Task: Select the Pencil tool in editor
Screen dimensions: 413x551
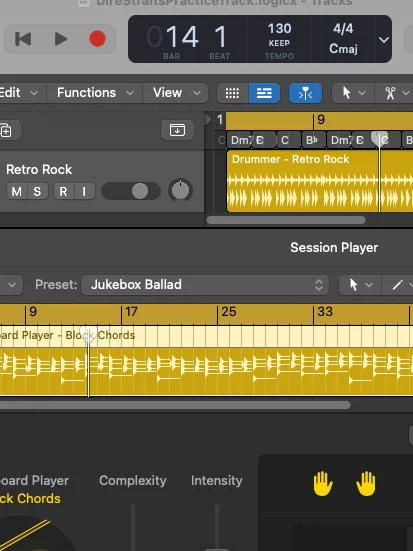Action: pos(398,285)
